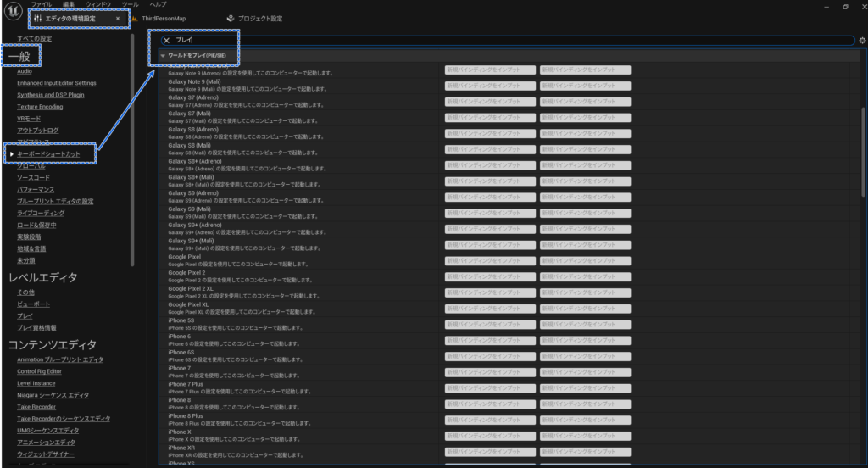868x468 pixels.
Task: Set second binding for Galaxy S9 (Adreno)
Action: point(585,198)
